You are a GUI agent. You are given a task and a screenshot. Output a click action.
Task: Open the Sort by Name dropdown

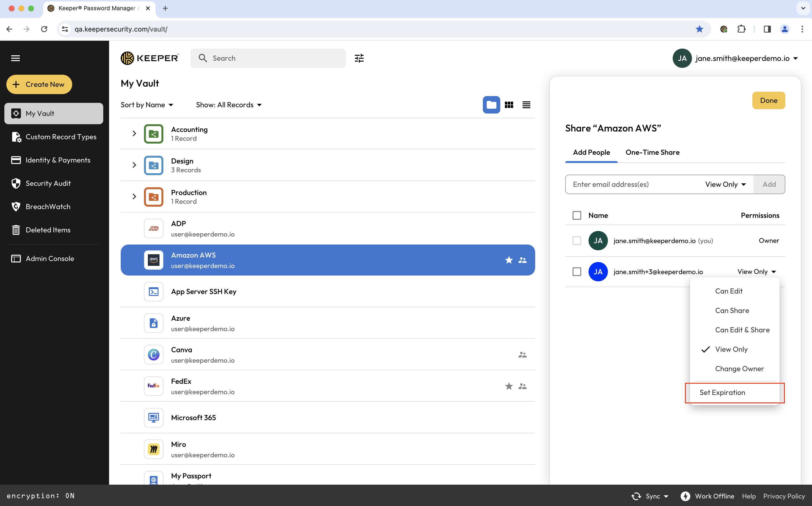[147, 105]
